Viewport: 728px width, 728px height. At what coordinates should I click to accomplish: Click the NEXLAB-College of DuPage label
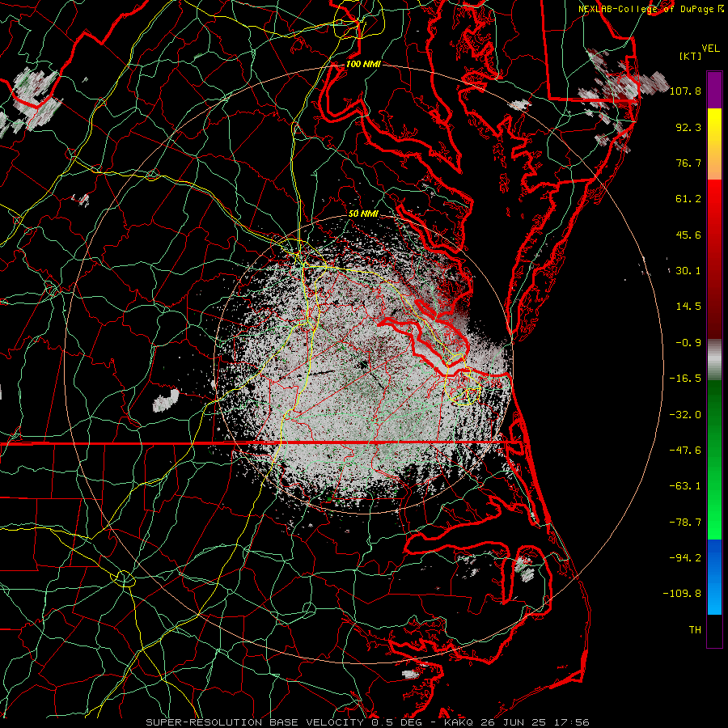click(645, 9)
